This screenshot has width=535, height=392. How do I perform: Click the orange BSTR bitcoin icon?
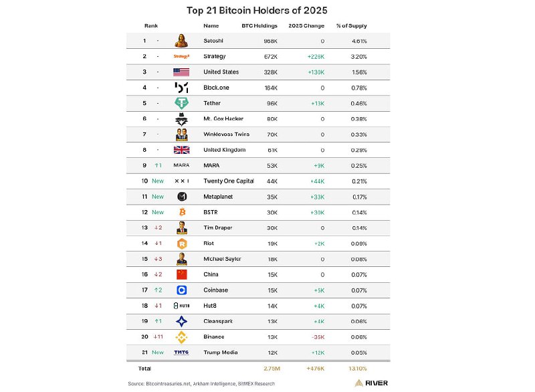pos(181,212)
